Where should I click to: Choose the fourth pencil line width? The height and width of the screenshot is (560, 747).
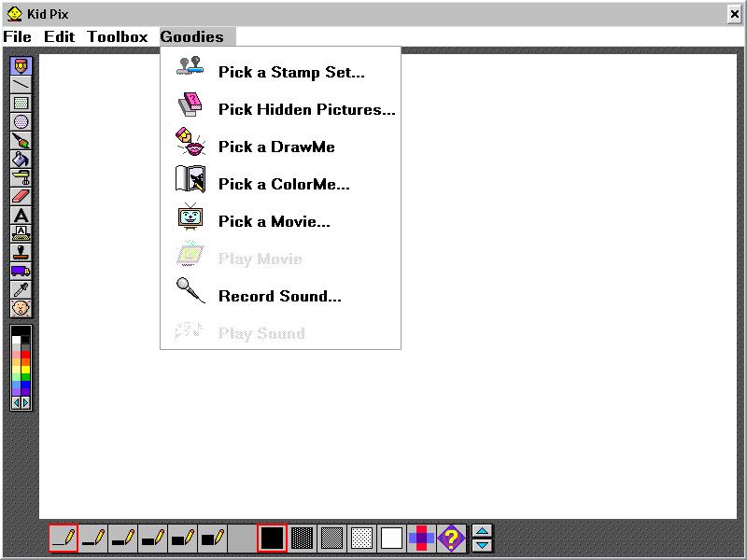pos(152,539)
